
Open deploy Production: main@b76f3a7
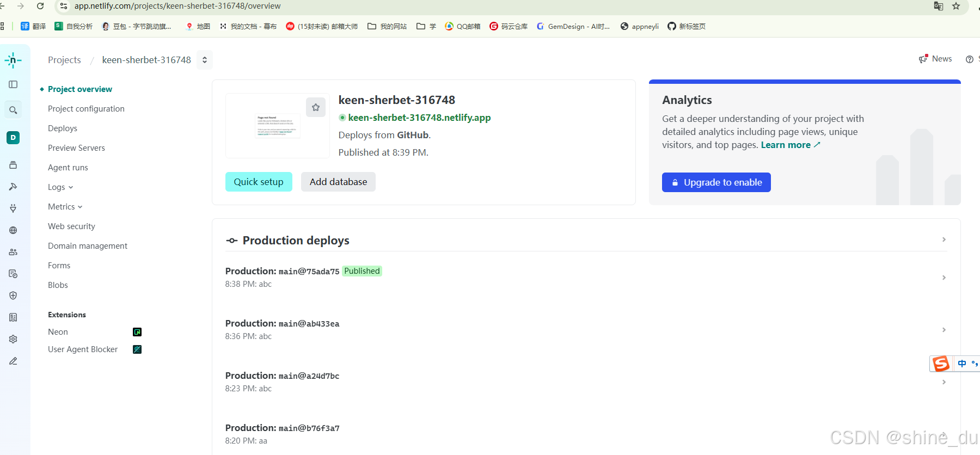click(282, 428)
